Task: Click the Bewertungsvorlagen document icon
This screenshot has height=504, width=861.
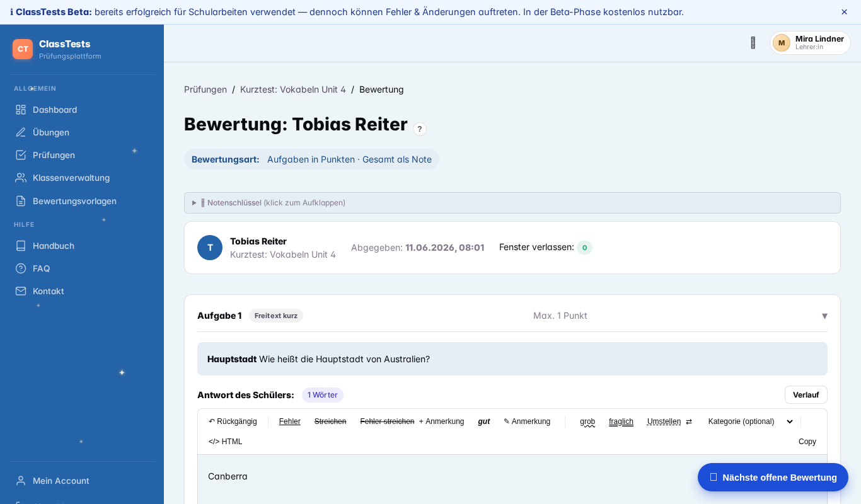Action: [21, 201]
